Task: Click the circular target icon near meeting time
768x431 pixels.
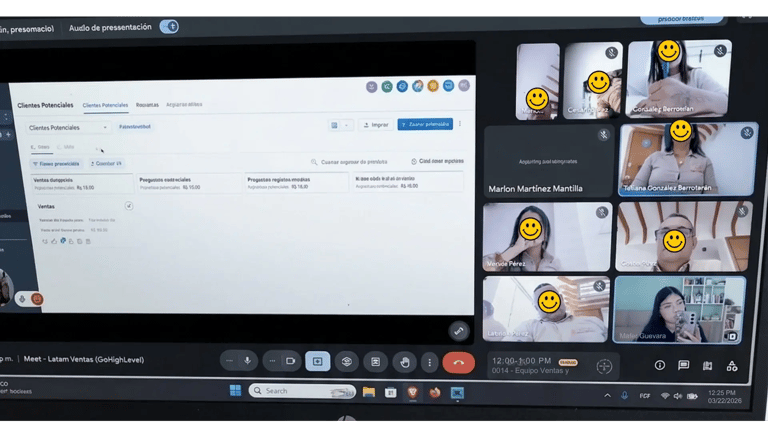Action: click(604, 366)
